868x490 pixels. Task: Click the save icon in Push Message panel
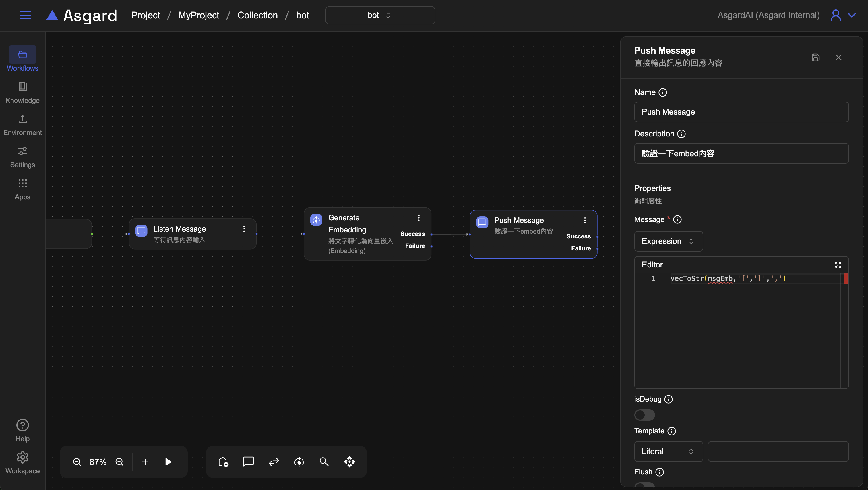(815, 57)
